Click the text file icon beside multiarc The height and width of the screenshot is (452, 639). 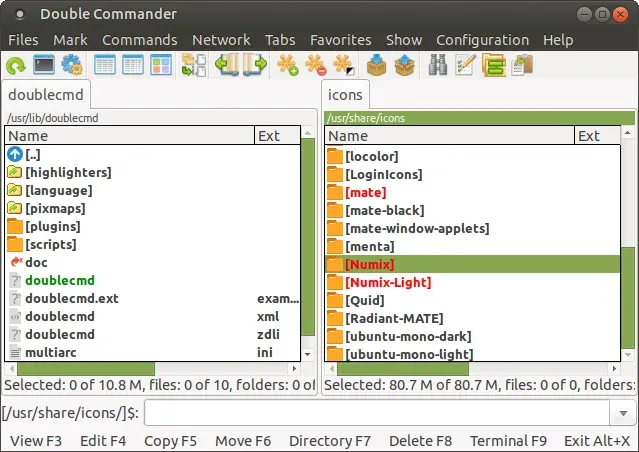[15, 352]
